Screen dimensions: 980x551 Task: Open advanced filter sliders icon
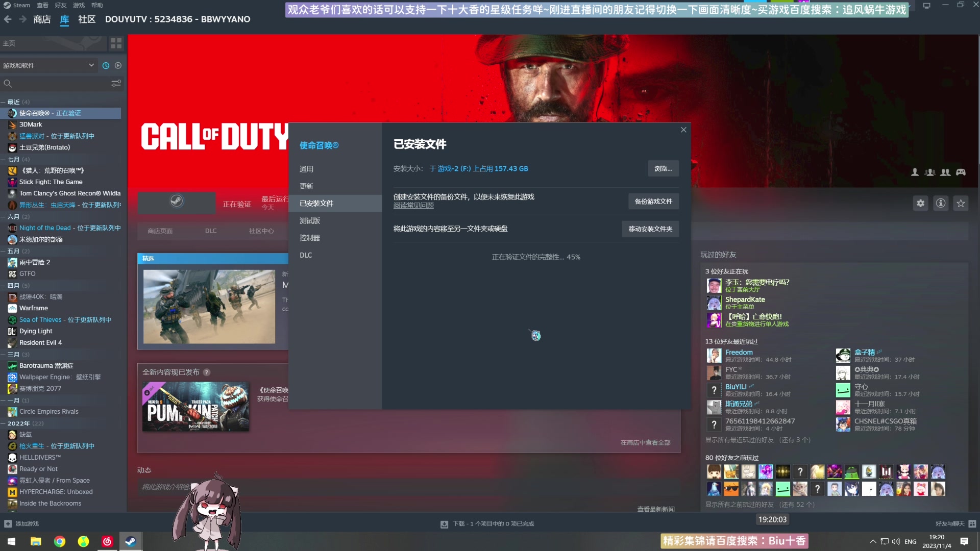pyautogui.click(x=116, y=83)
